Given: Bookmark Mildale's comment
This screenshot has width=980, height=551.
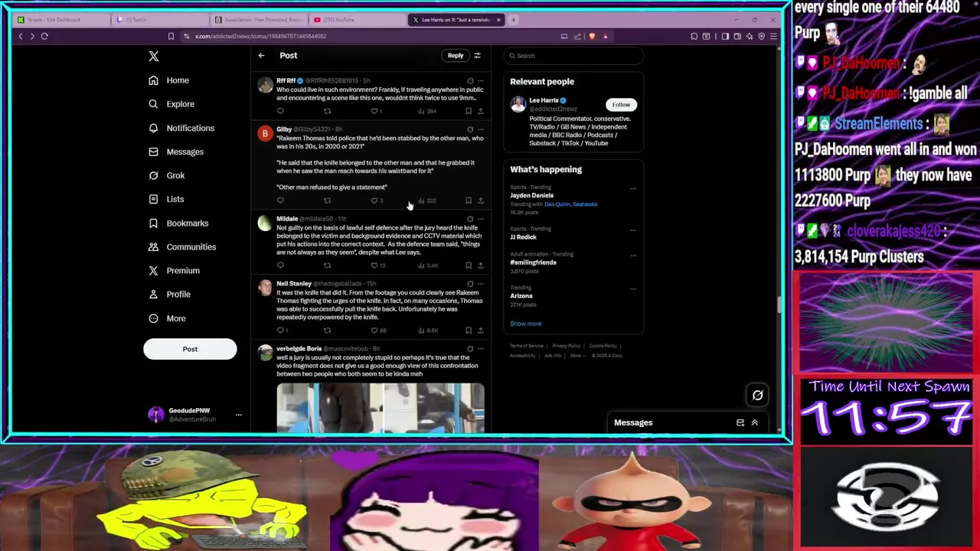Looking at the screenshot, I should click(469, 266).
